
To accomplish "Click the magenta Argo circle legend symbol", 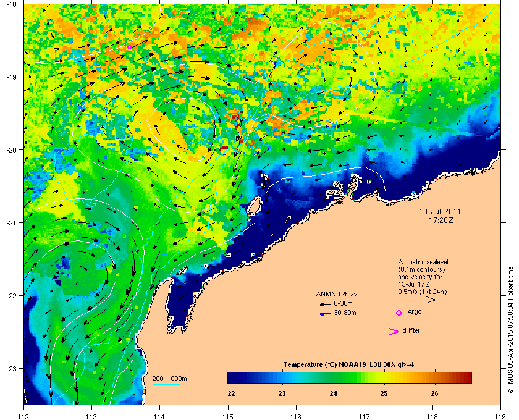I will click(x=399, y=313).
